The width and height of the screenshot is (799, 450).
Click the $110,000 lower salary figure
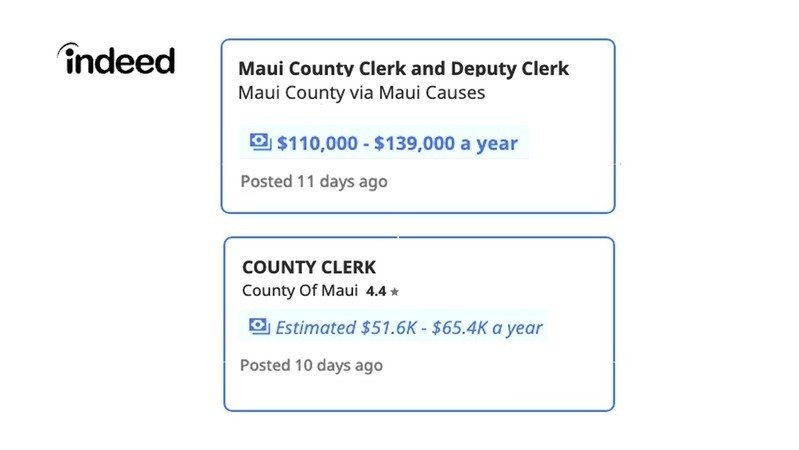317,143
